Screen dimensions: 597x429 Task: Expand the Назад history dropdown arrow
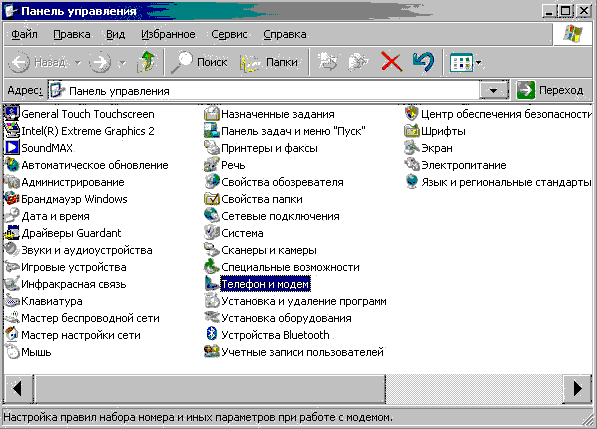78,62
